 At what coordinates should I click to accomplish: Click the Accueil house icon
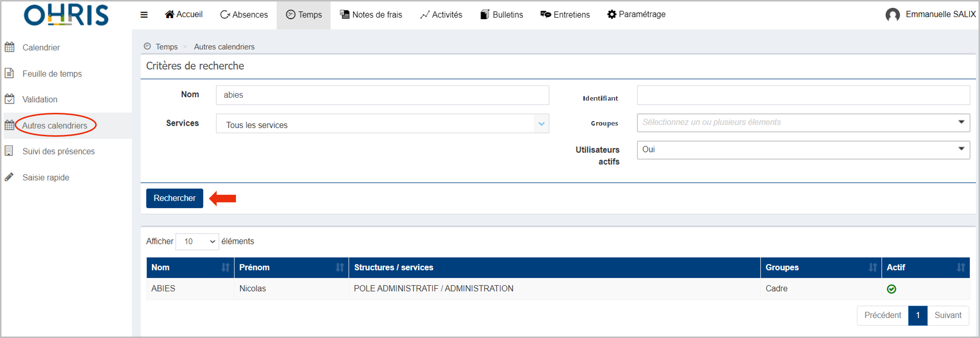pos(170,14)
